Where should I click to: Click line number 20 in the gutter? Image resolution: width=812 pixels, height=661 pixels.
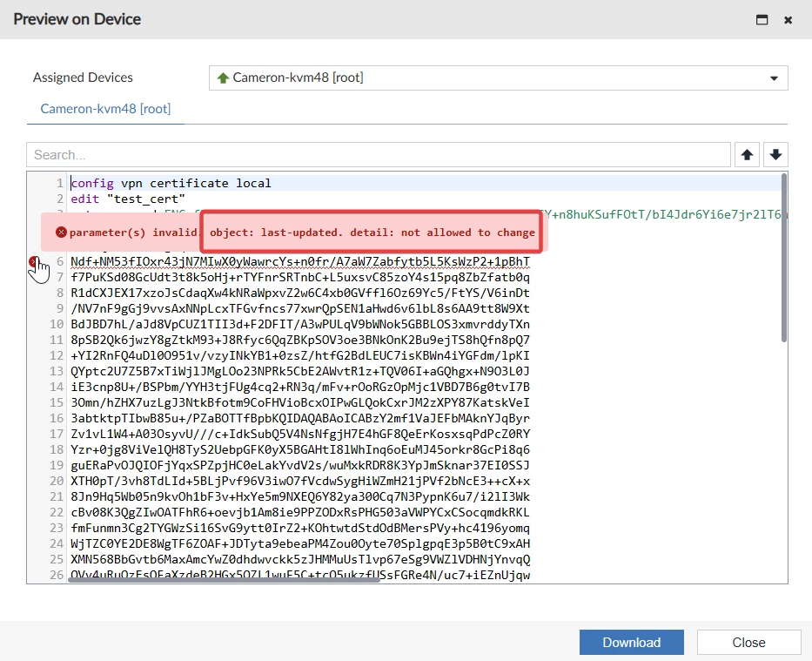57,481
